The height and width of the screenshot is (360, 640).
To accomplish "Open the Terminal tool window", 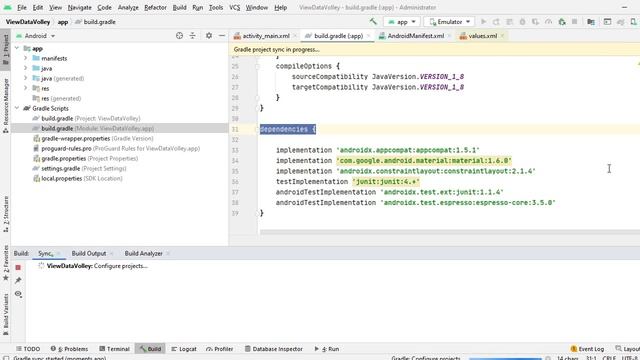I will (114, 349).
